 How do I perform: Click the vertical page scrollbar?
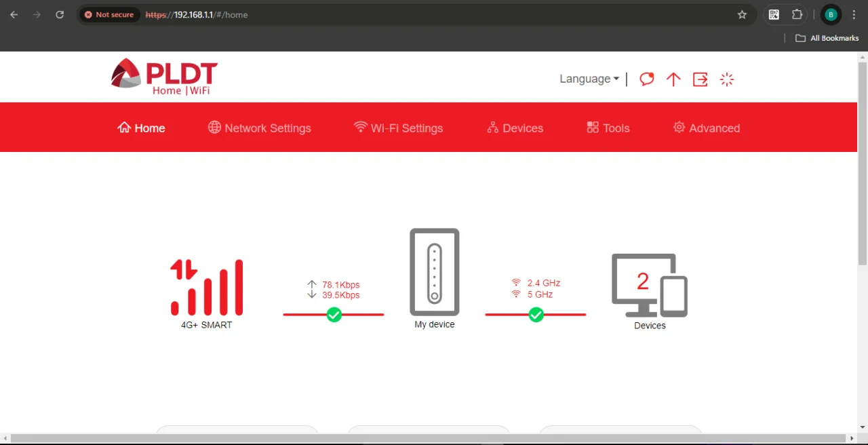point(863,163)
